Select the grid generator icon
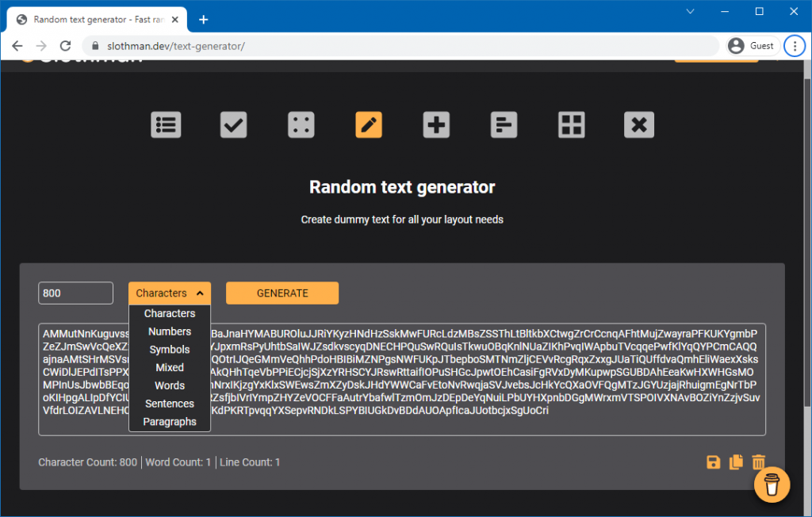812x517 pixels. tap(571, 124)
